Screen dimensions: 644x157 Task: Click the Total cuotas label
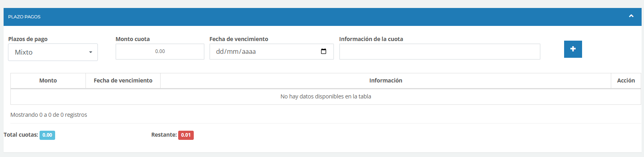(21, 135)
